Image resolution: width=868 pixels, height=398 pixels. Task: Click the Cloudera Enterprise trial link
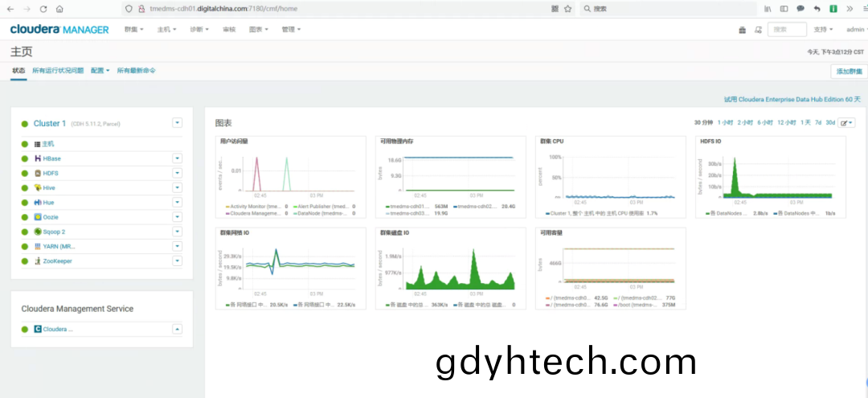[792, 100]
